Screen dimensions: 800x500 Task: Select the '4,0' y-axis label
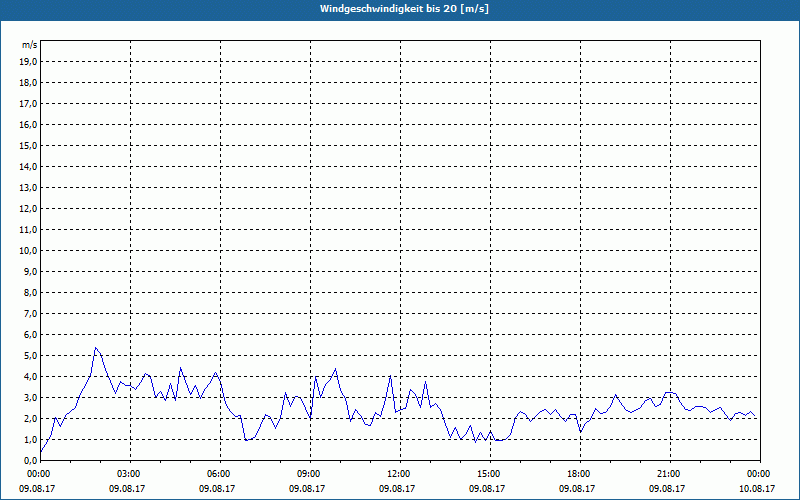(30, 377)
